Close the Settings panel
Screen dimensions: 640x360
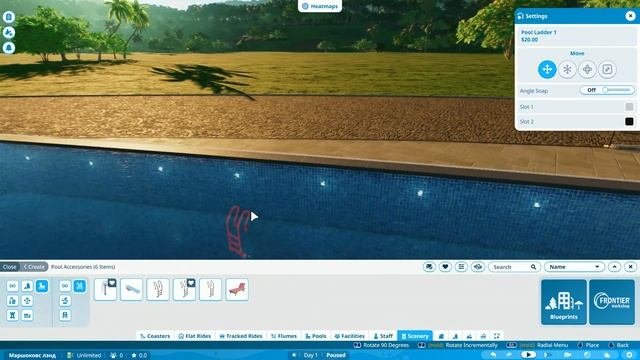click(630, 16)
